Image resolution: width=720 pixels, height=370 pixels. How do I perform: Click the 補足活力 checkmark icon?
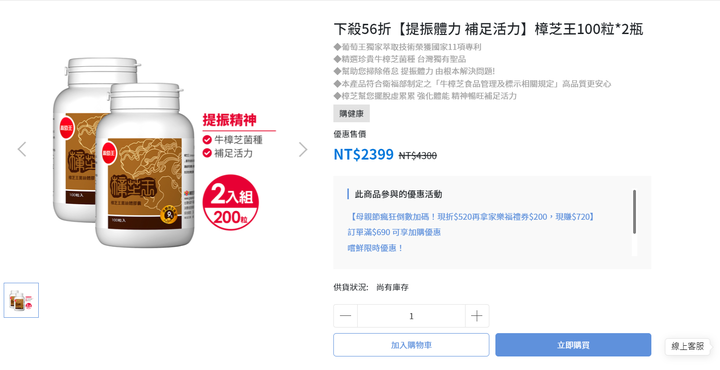coord(207,153)
